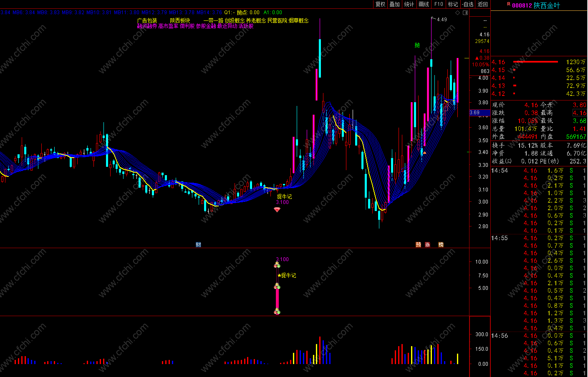Open the 融资融券 category link
This screenshot has width=588, height=377.
tap(147, 26)
